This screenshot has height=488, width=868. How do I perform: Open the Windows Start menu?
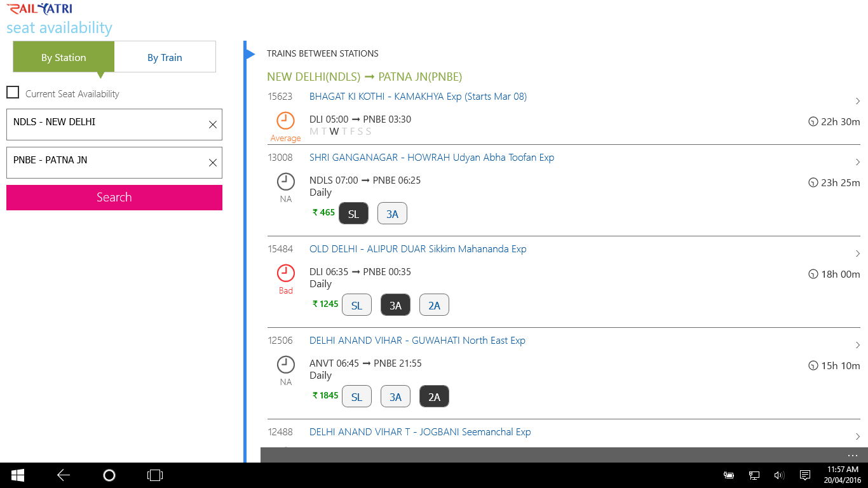click(18, 475)
